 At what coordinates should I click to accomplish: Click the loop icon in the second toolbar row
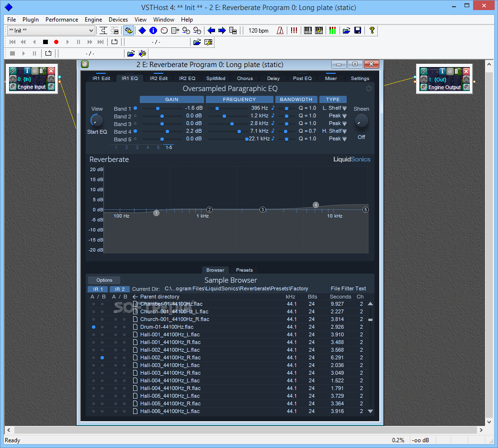click(114, 42)
